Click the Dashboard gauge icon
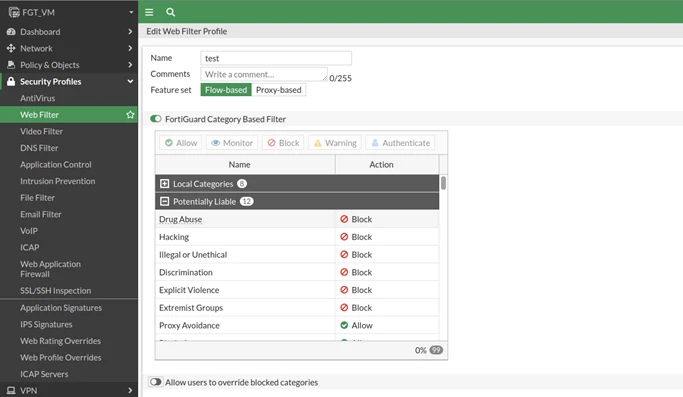This screenshot has height=397, width=683. [x=11, y=32]
